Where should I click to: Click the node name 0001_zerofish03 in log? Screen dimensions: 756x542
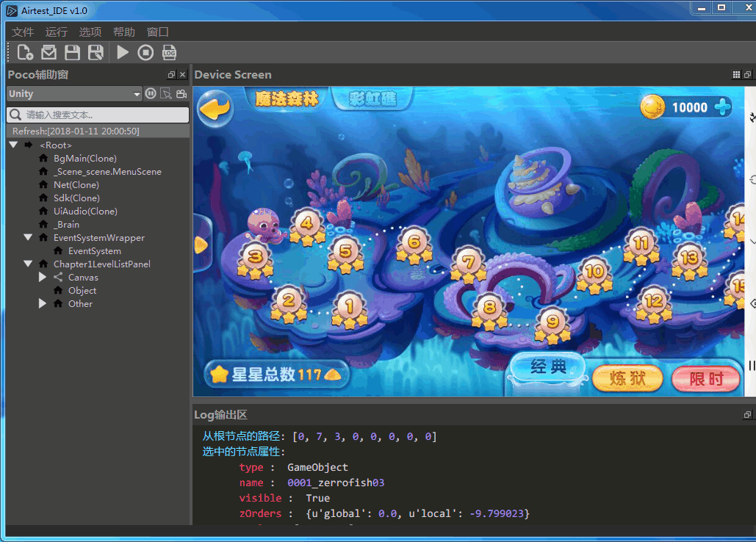coord(336,483)
